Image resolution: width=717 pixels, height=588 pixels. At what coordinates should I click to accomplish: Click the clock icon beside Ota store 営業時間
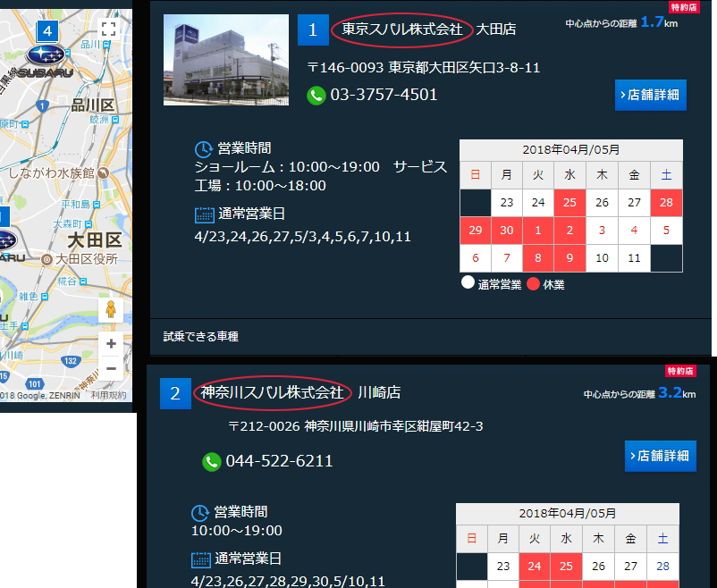click(x=204, y=149)
